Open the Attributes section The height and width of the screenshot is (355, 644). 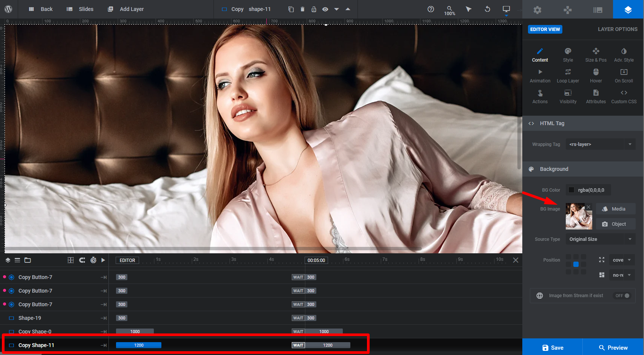tap(596, 97)
